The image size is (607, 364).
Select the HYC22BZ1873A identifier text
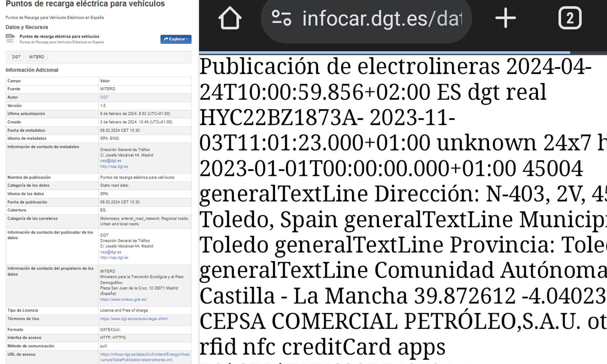[281, 117]
